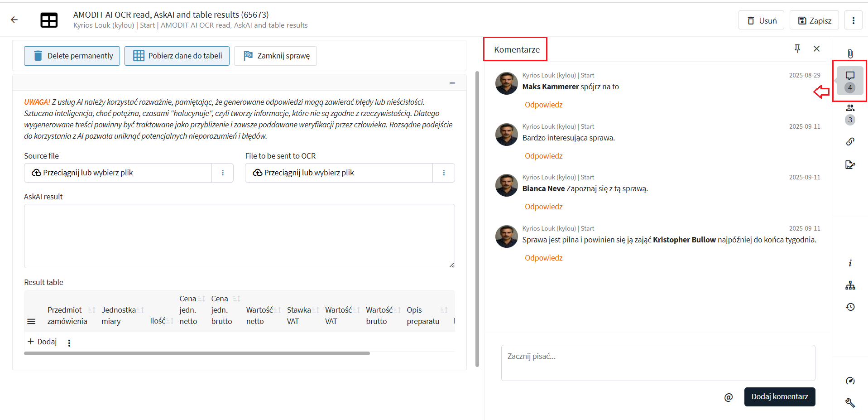Click the Zacznij pisać comment field
This screenshot has height=420, width=868.
(x=657, y=362)
